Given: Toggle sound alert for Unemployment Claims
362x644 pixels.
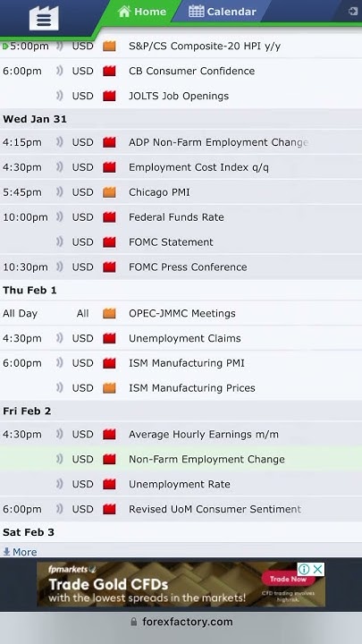Looking at the screenshot, I should coord(60,338).
